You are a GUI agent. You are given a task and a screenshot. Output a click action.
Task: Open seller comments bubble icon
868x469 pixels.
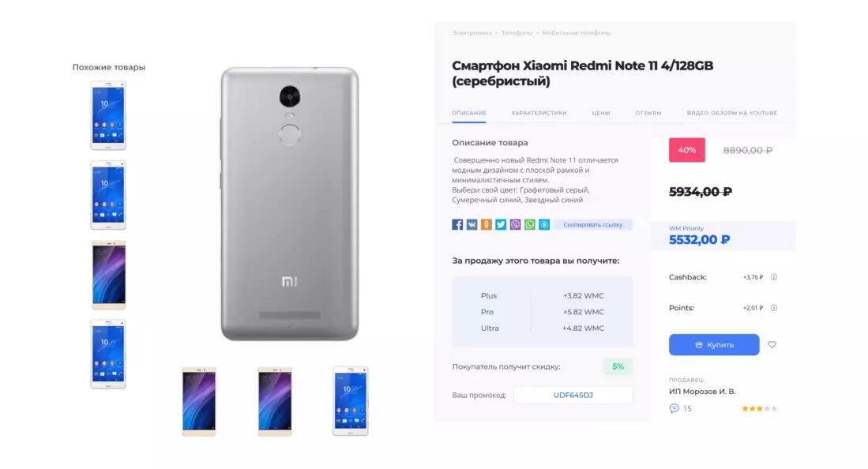674,409
